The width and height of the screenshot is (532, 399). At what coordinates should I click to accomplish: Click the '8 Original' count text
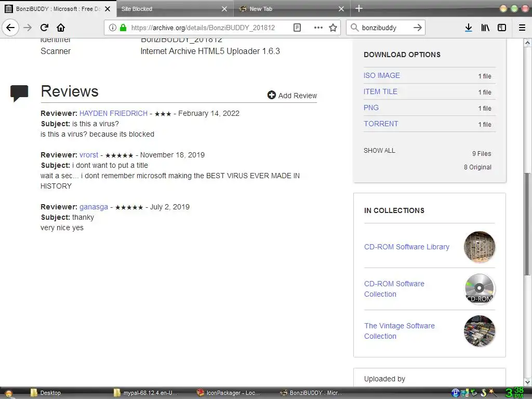(x=477, y=167)
